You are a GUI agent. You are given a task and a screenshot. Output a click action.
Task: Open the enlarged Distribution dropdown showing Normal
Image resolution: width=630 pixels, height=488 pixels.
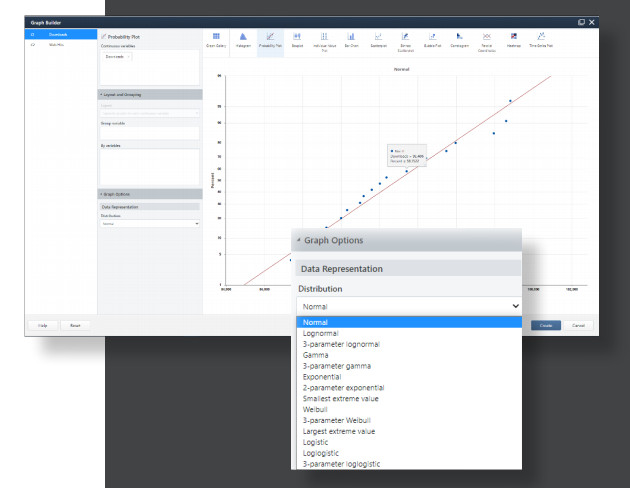[x=409, y=306]
